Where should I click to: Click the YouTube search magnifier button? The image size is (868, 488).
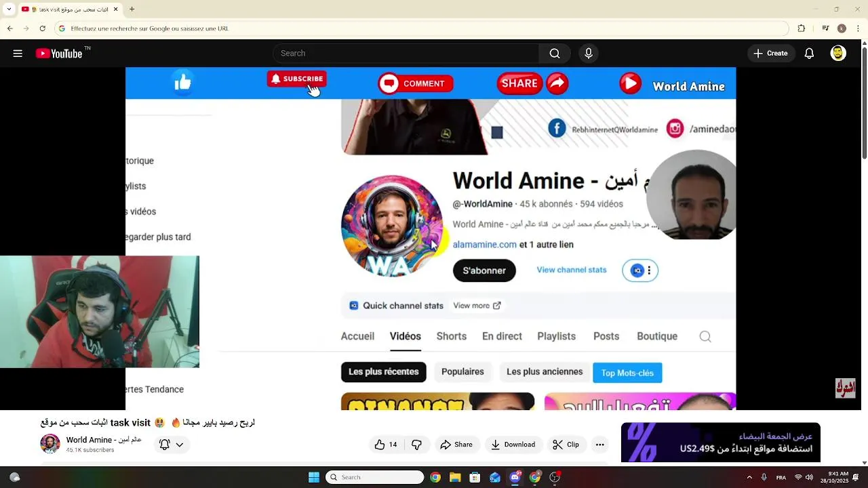pyautogui.click(x=555, y=54)
